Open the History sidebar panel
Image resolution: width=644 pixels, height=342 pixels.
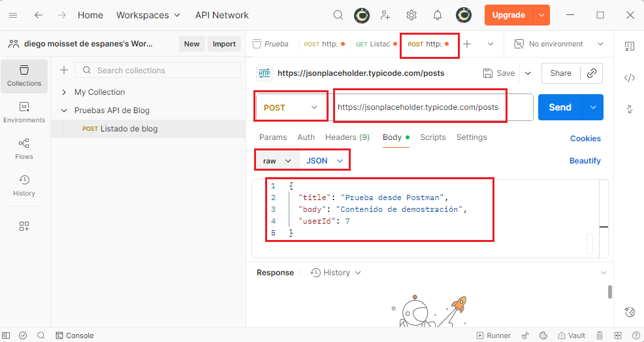coord(24,185)
